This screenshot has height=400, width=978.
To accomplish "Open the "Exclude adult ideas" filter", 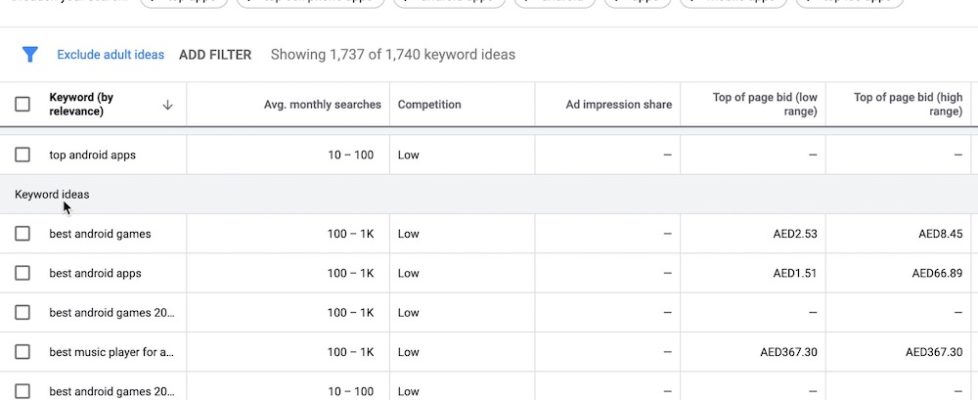I will 110,55.
